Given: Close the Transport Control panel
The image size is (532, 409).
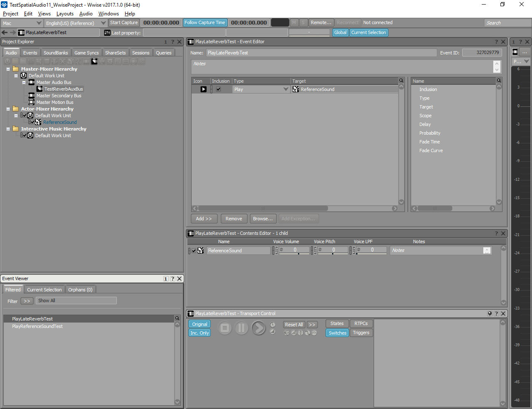Looking at the screenshot, I should pyautogui.click(x=503, y=313).
